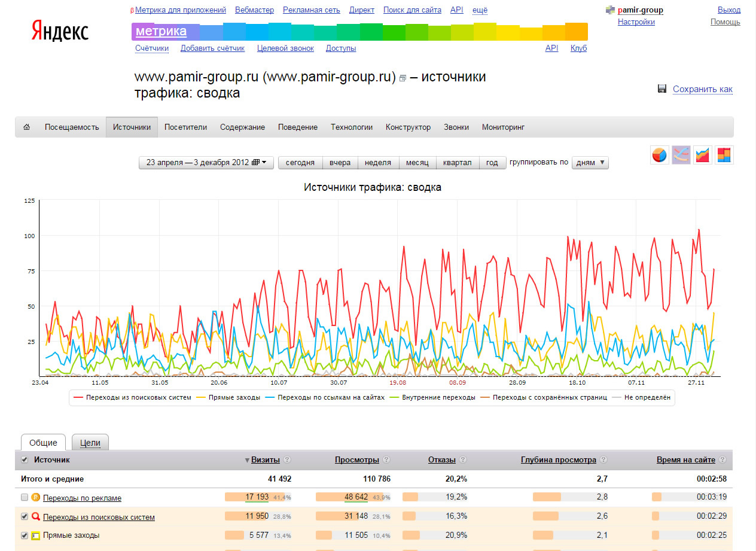Sort table by Визиты column
This screenshot has width=756, height=551.
tap(265, 460)
